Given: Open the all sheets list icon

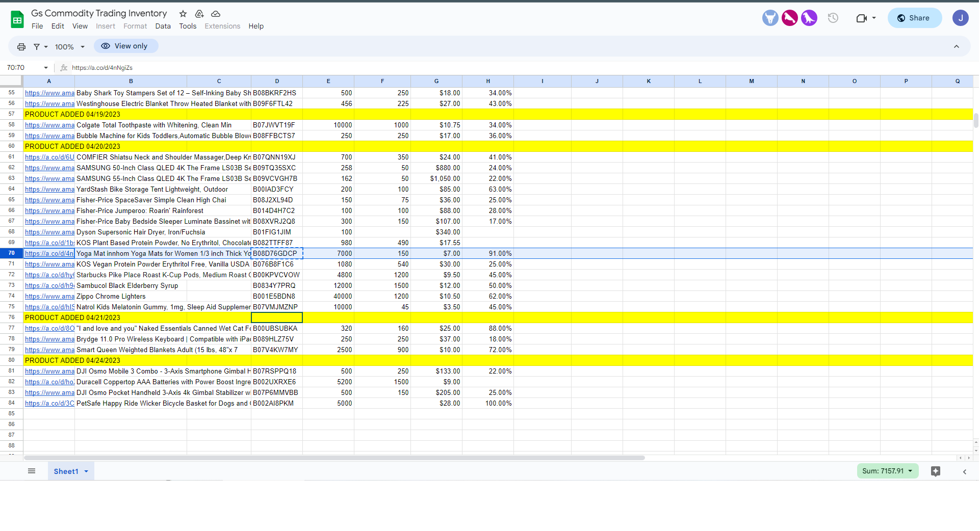Looking at the screenshot, I should click(x=32, y=471).
